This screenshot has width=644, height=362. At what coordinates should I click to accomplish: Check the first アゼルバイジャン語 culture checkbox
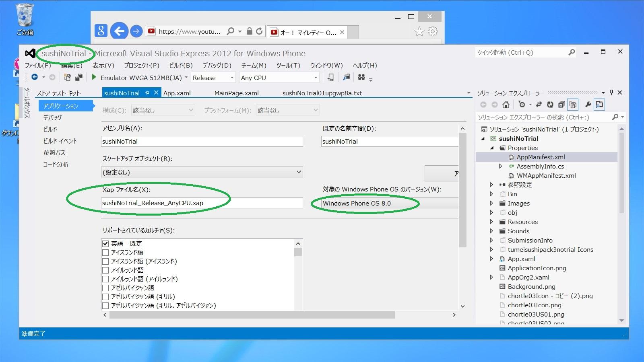pos(105,288)
